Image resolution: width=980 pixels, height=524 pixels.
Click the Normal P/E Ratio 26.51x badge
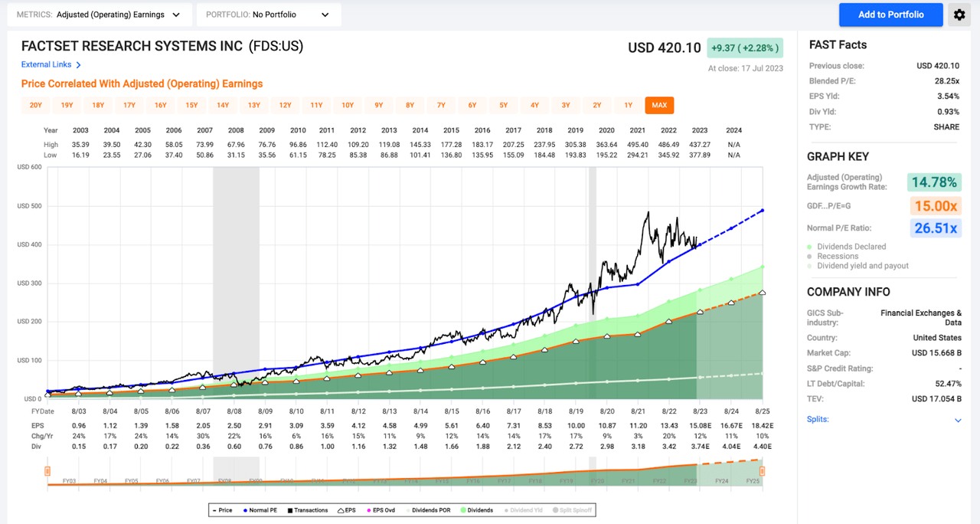pyautogui.click(x=935, y=228)
